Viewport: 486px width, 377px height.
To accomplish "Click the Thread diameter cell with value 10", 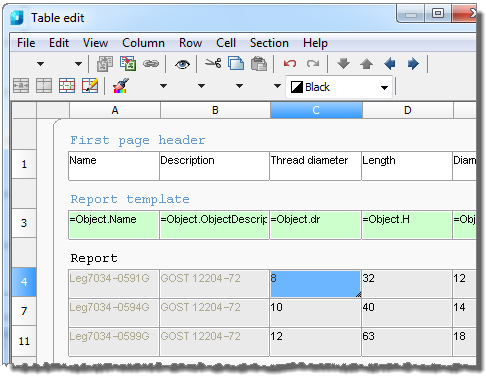I will 315,312.
